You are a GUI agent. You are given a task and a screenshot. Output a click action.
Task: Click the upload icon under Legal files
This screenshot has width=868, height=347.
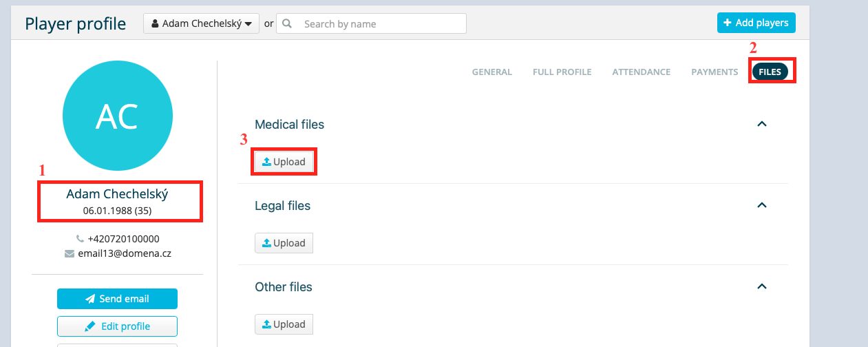266,243
